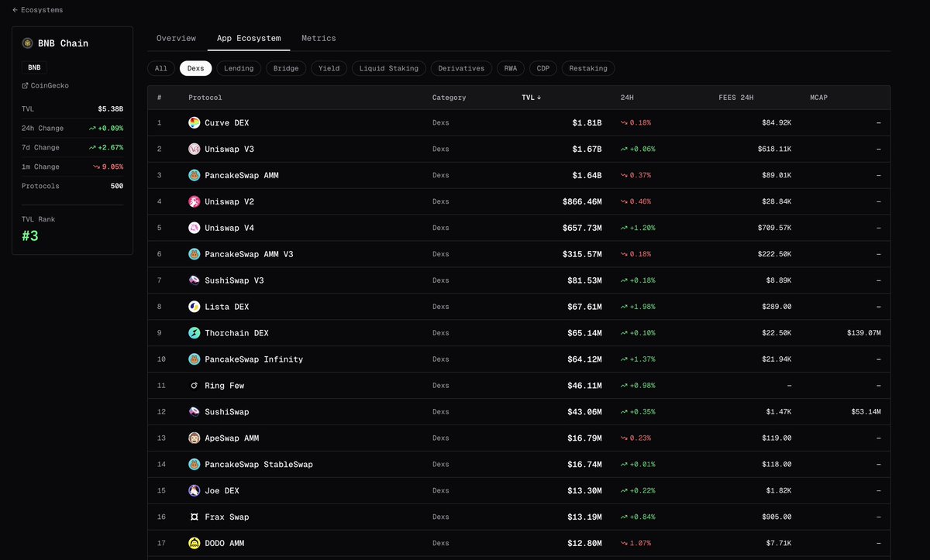Filter protocols by Bridge
Screen dimensions: 930x560
click(x=286, y=68)
